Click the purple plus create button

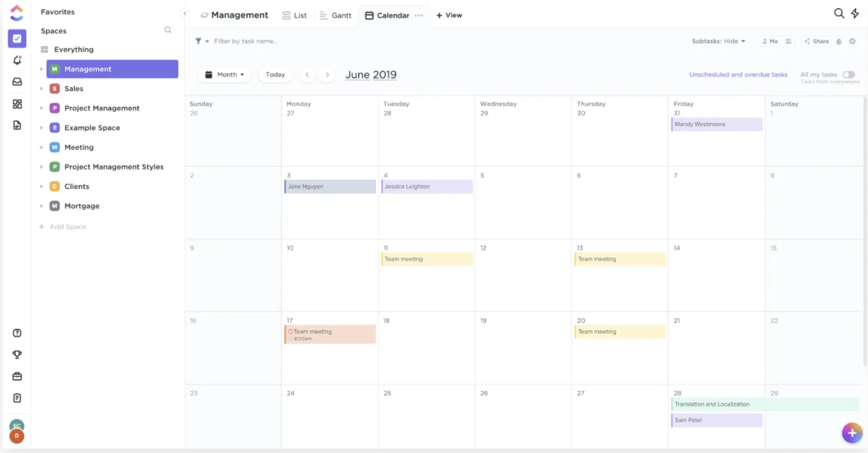tap(852, 433)
